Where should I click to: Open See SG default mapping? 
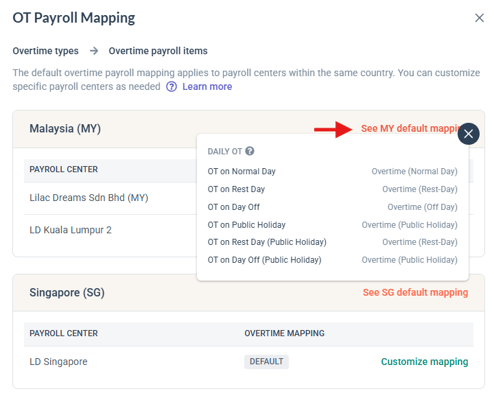pyautogui.click(x=415, y=292)
